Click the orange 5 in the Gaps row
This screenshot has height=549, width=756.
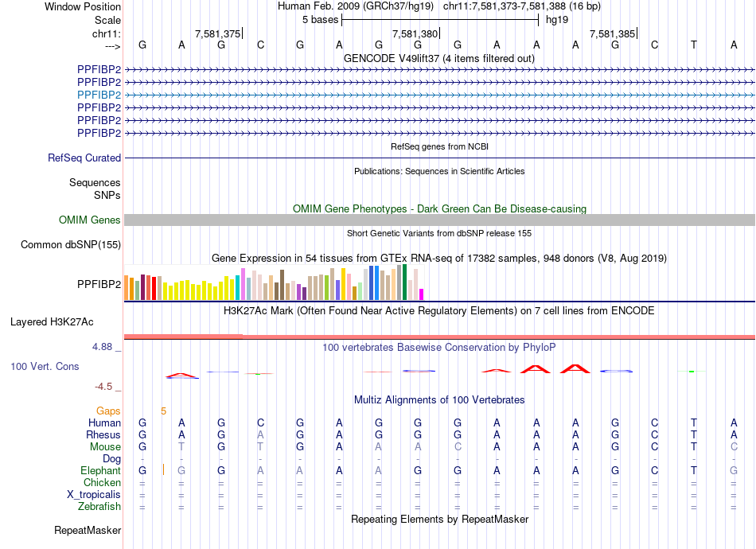pos(163,411)
